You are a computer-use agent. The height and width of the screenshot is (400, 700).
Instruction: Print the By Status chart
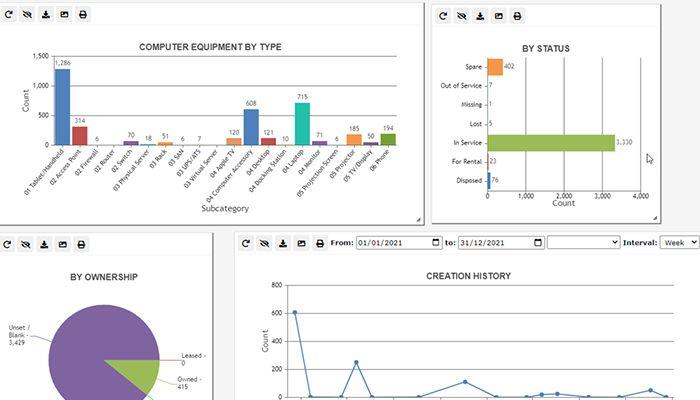pos(517,16)
